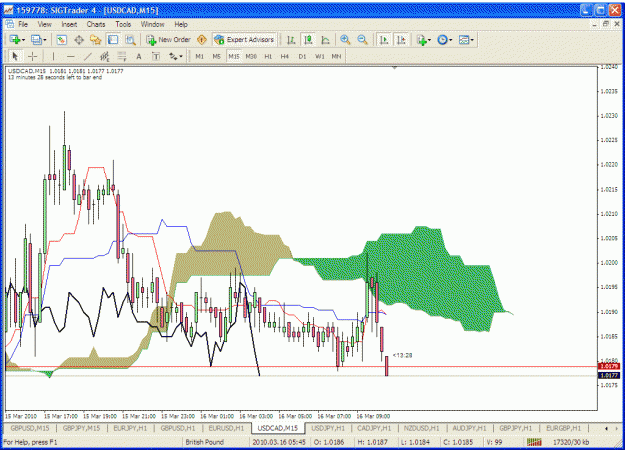Select the arrow cursor tool
The height and width of the screenshot is (450, 625).
pyautogui.click(x=16, y=57)
